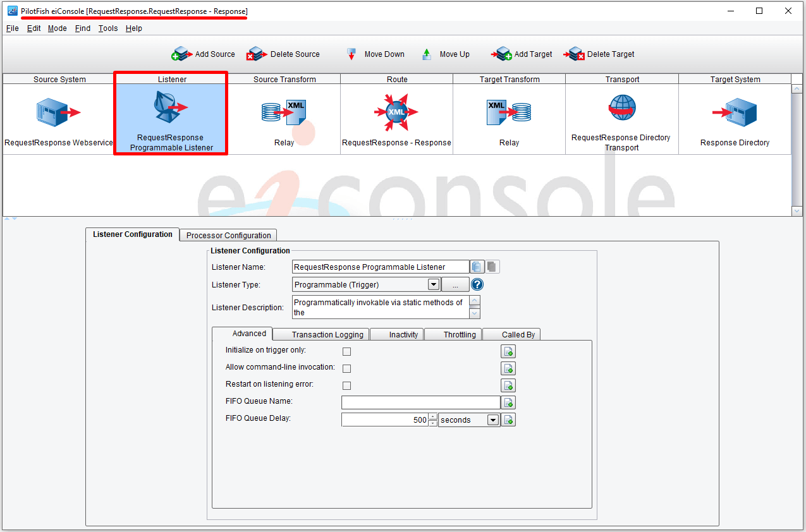
Task: Click the FIFO Queue Delay value field
Action: click(385, 420)
